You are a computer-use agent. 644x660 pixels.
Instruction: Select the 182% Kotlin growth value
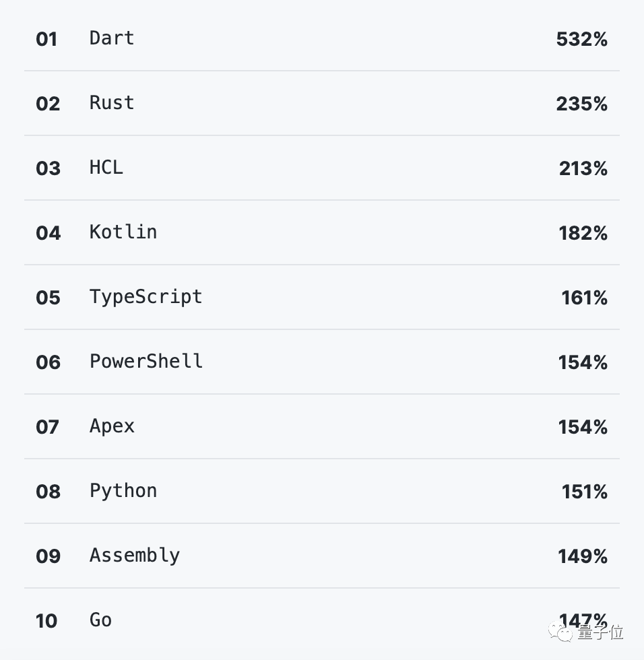(x=583, y=233)
